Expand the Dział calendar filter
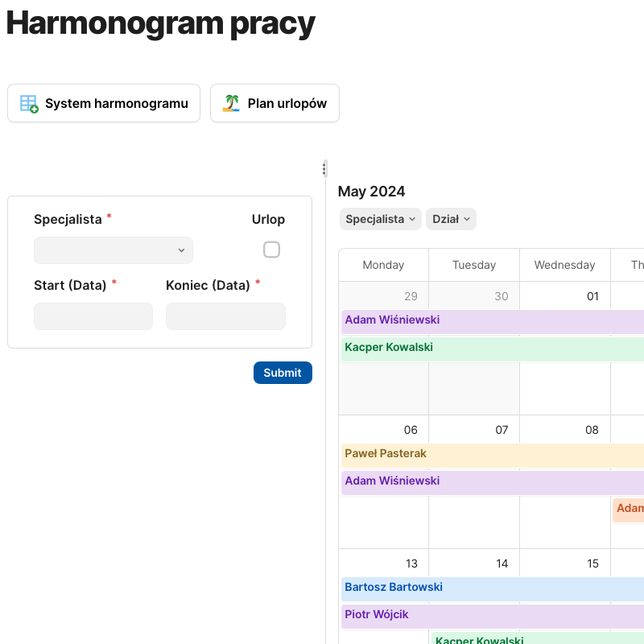Viewport: 644px width, 644px height. click(451, 219)
